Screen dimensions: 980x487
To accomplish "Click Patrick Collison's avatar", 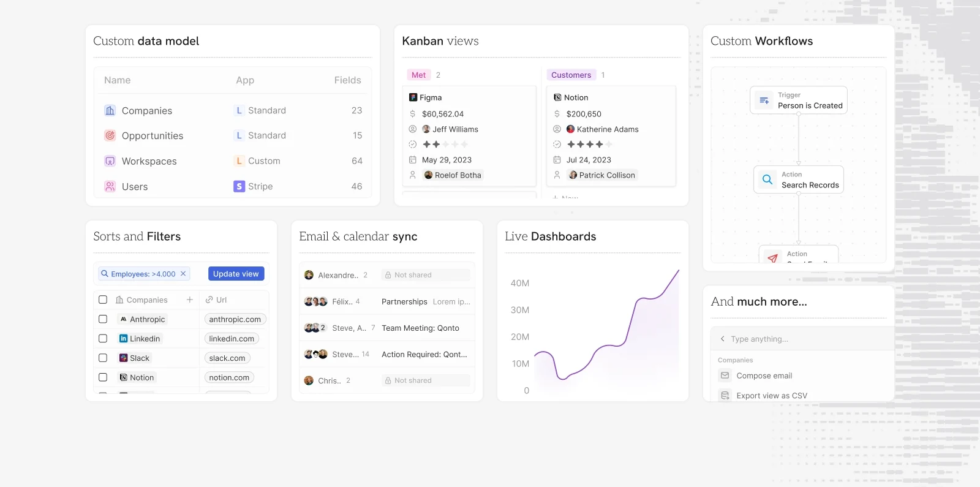I will (x=573, y=175).
